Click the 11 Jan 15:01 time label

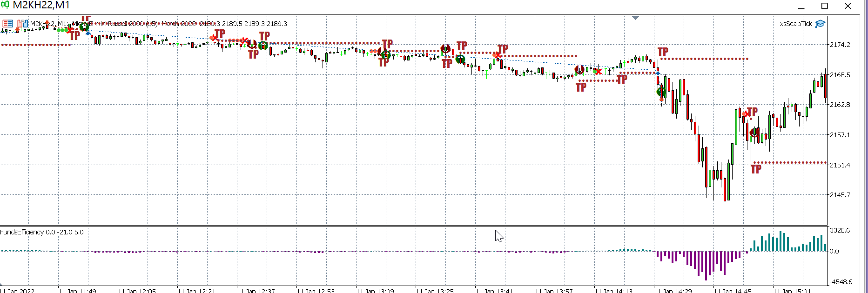click(x=792, y=291)
